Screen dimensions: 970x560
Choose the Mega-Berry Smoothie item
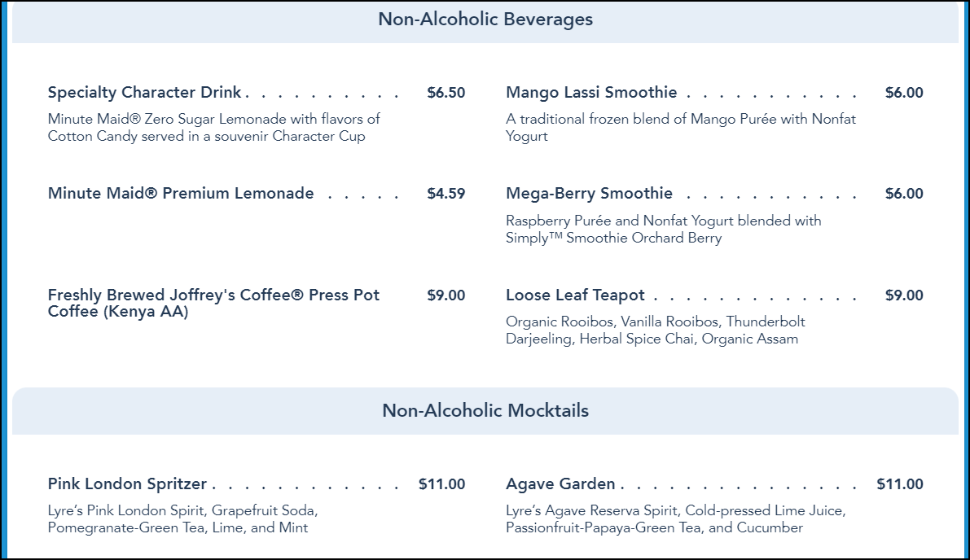point(589,194)
